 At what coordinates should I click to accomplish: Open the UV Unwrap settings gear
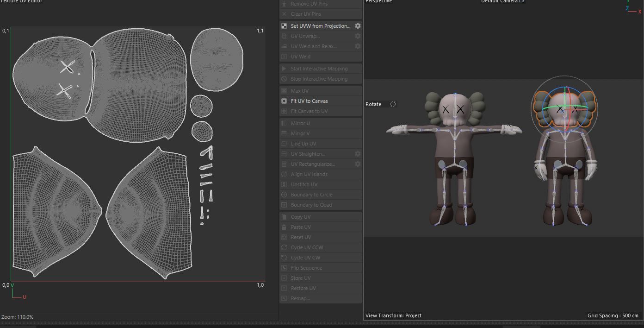pyautogui.click(x=358, y=36)
